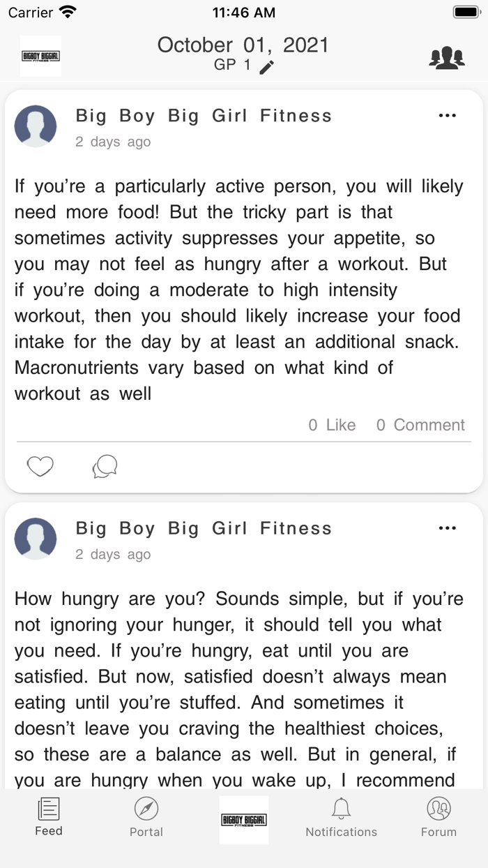Open options menu on the first post
Screen dimensions: 488x868
point(447,115)
